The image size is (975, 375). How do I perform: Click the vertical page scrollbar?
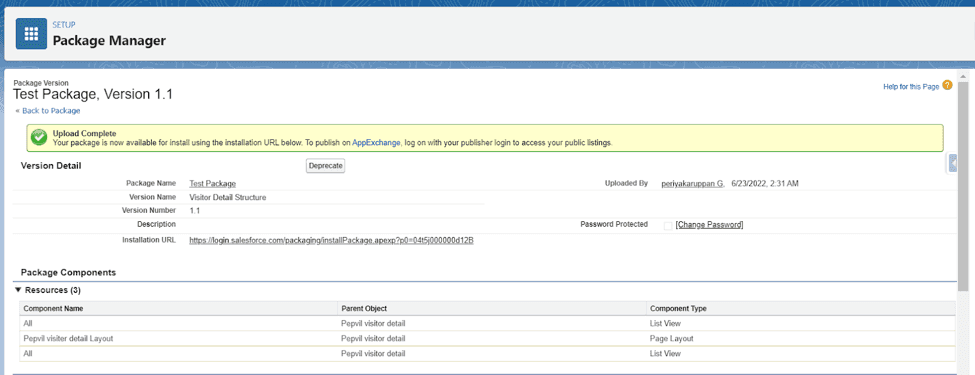[964, 187]
